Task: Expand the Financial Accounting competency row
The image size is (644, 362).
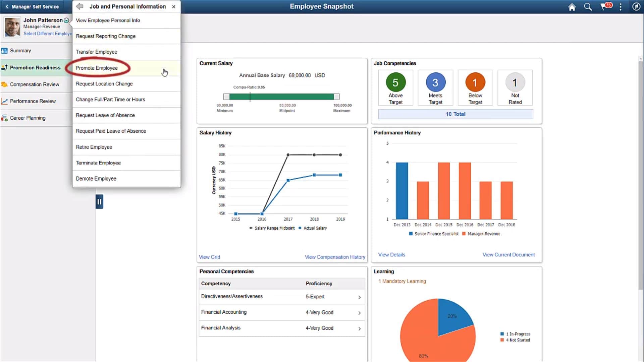Action: click(360, 312)
